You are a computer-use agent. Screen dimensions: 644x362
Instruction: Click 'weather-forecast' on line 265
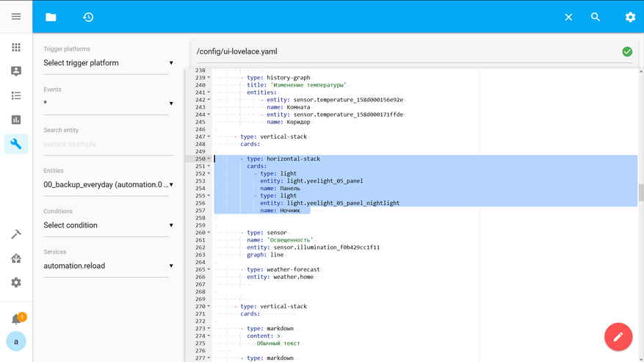pyautogui.click(x=293, y=269)
